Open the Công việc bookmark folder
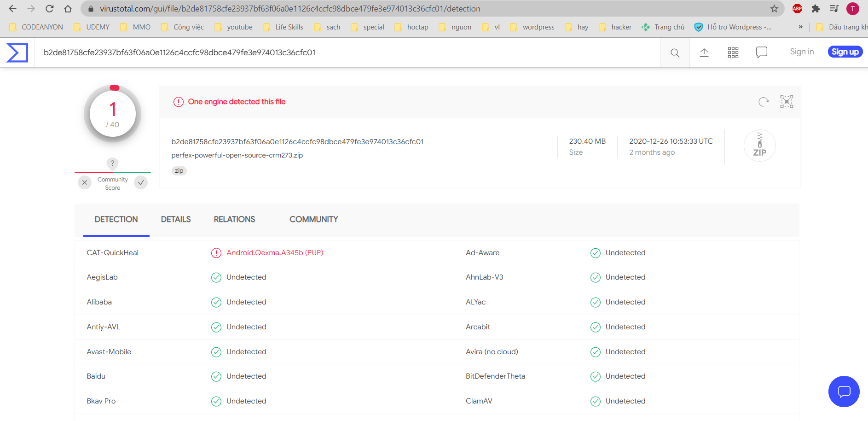The height and width of the screenshot is (421, 868). tap(183, 27)
